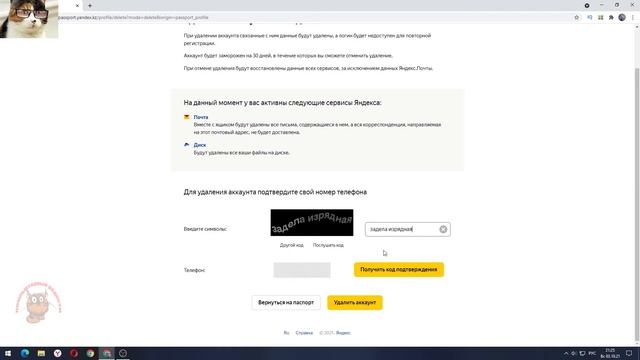Click 'Яндекс' link in footer

click(x=343, y=333)
